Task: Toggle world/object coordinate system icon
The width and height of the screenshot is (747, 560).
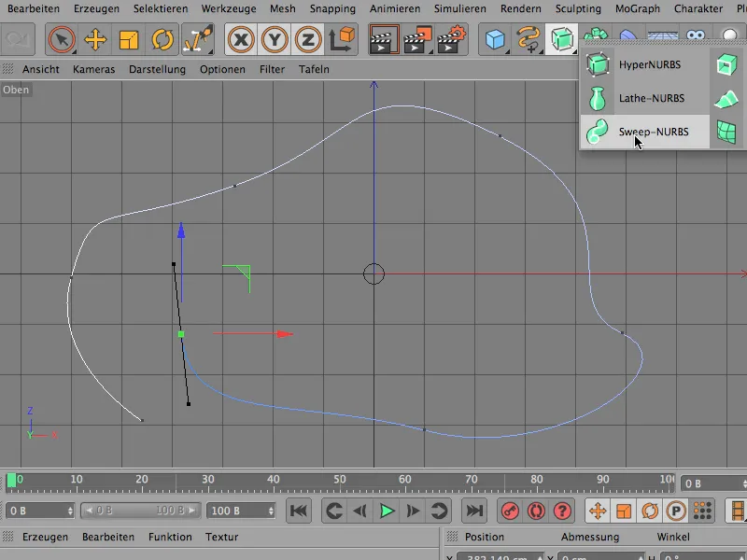Action: click(x=342, y=39)
